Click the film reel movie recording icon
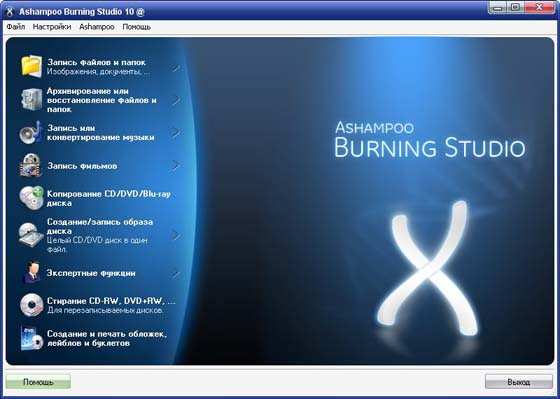Viewport: 560px width, 399px height. 31,165
